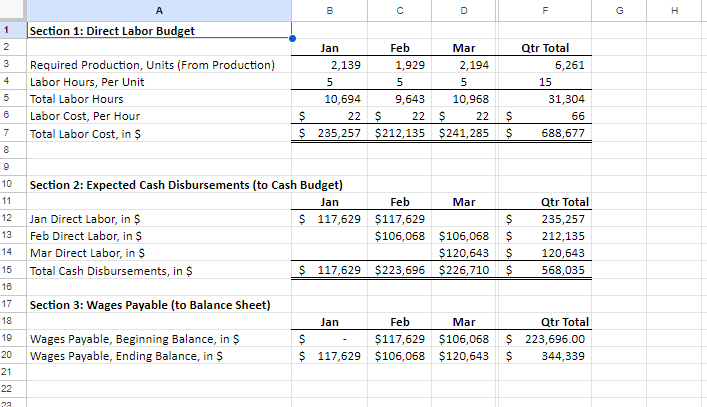Select 'Feb Direct Labor, in $' label
Viewport: 707px width, 407px height.
pos(159,236)
